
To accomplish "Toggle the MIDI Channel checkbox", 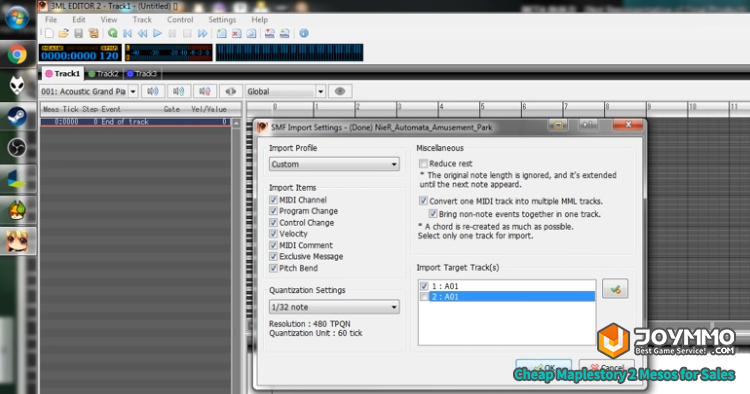I will tap(273, 200).
